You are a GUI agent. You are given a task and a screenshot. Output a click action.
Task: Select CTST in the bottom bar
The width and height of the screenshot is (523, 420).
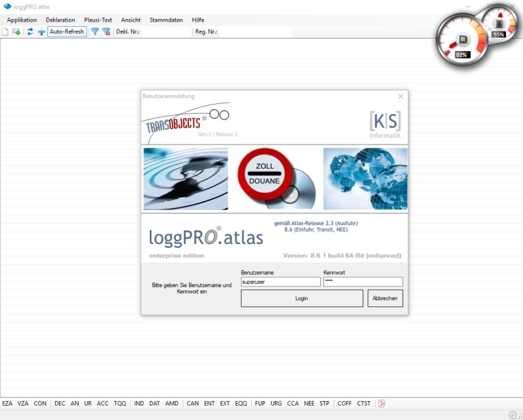(364, 404)
